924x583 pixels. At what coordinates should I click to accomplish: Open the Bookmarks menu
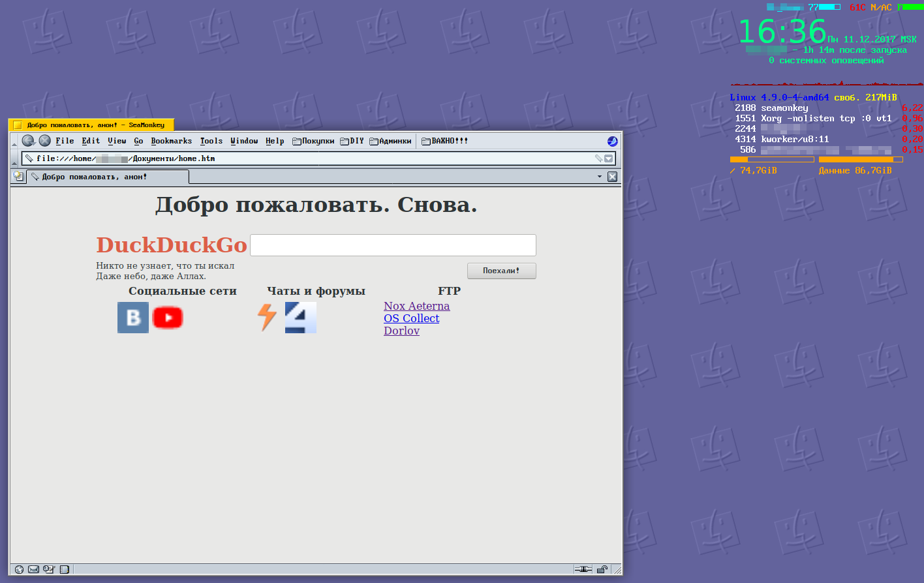pyautogui.click(x=171, y=141)
